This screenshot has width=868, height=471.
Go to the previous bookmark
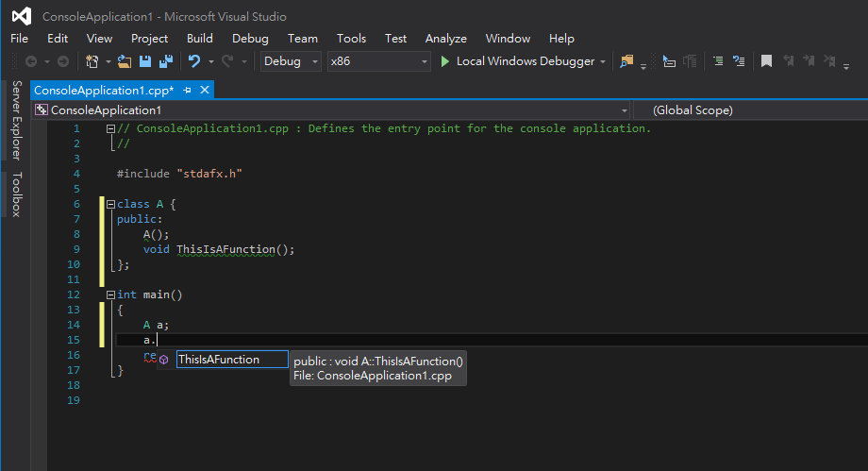click(789, 61)
